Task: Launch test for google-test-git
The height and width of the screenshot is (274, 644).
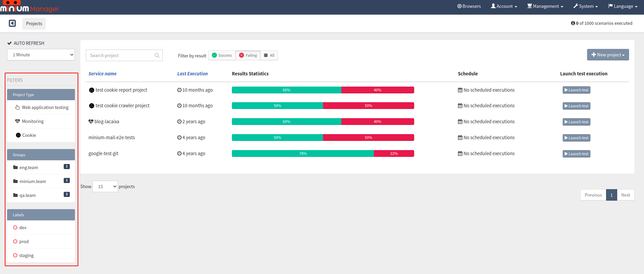Action: (x=577, y=154)
